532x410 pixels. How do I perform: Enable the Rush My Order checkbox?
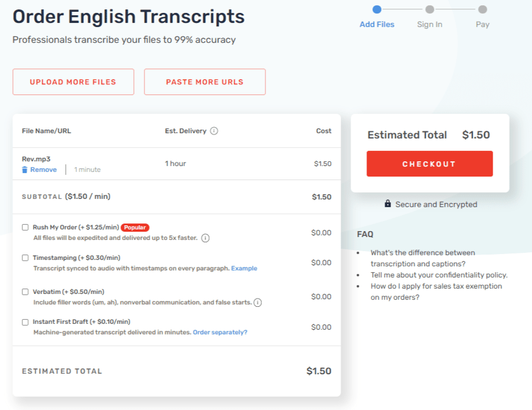(x=25, y=228)
